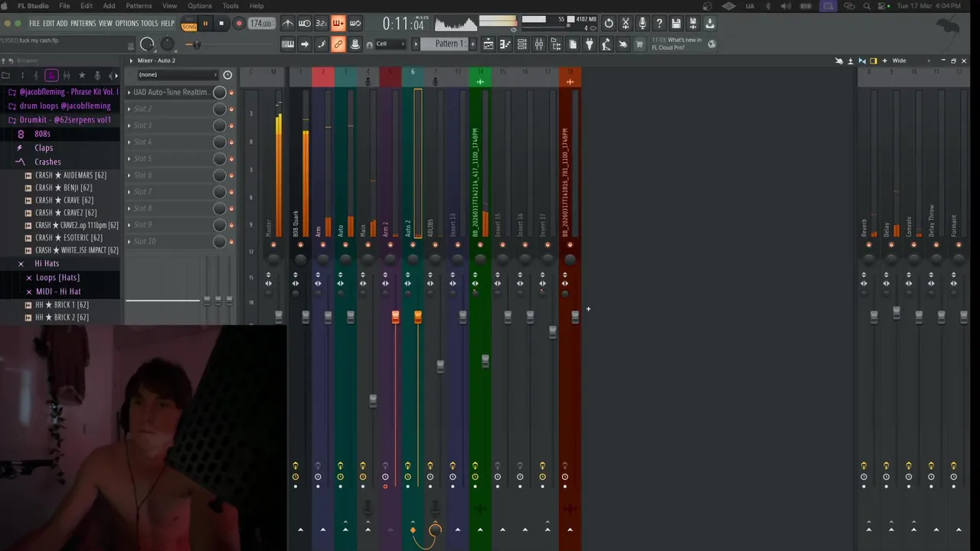Toggle recording countdown icon
This screenshot has width=980, height=551.
322,24
